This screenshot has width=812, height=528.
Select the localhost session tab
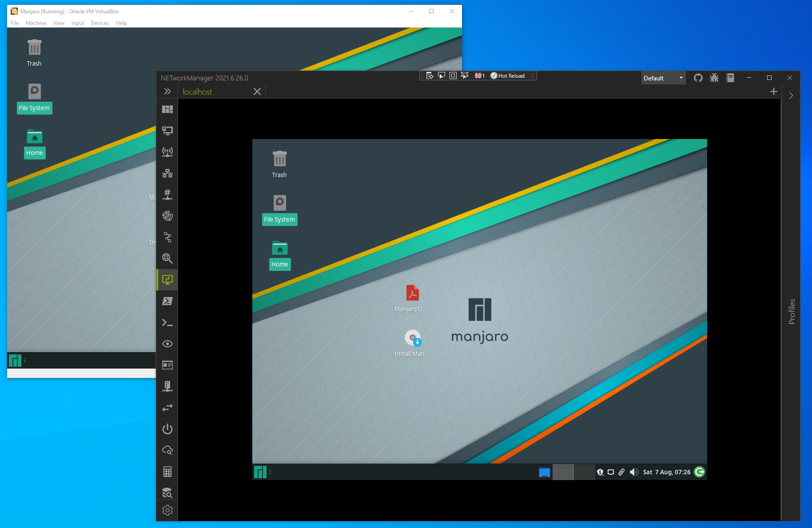(x=197, y=92)
